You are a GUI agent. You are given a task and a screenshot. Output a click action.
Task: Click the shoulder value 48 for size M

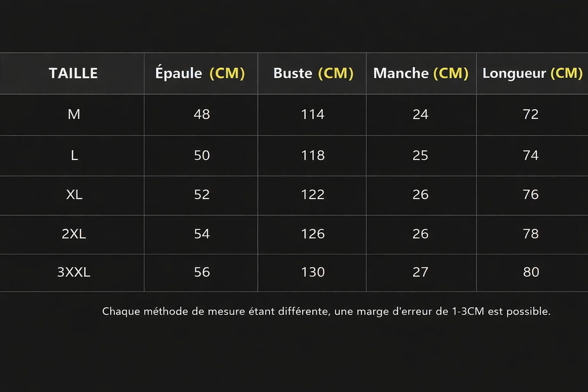[x=202, y=114]
